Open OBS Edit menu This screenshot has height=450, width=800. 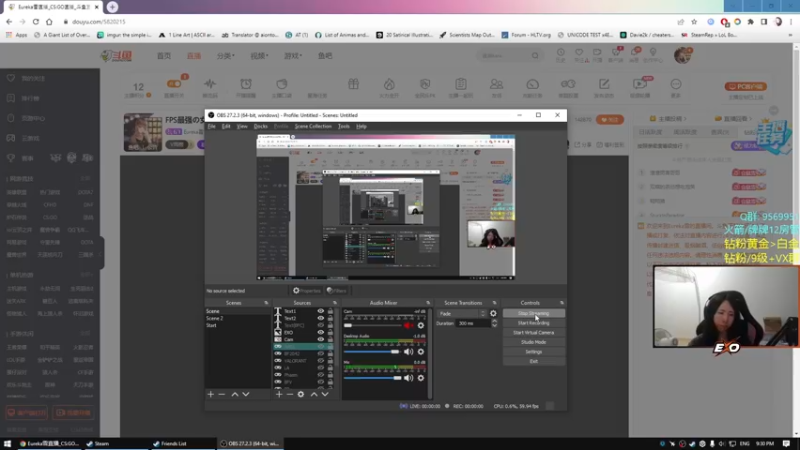[226, 126]
